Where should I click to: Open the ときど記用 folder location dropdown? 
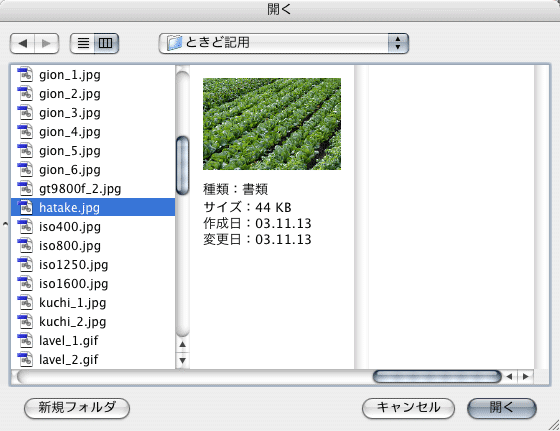click(x=284, y=44)
